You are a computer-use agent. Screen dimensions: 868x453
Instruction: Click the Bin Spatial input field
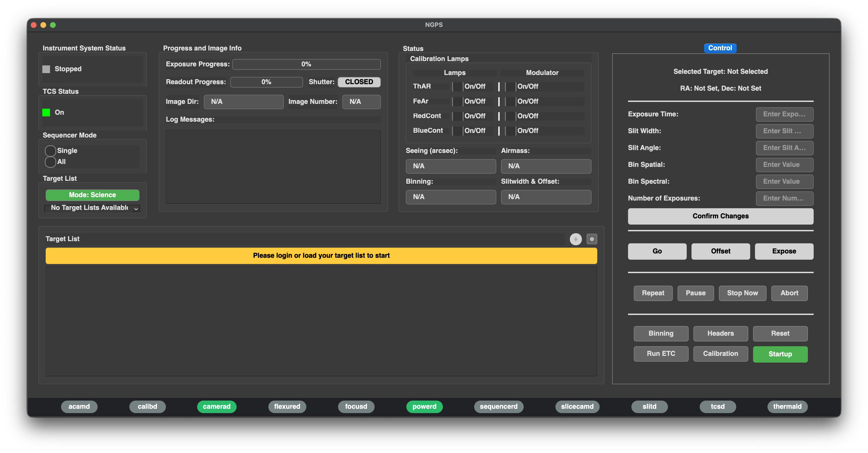tap(784, 165)
